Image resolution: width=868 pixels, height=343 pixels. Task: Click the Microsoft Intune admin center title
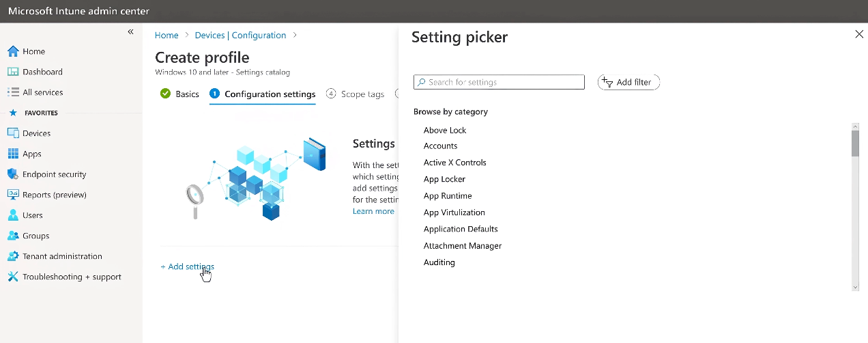[78, 11]
